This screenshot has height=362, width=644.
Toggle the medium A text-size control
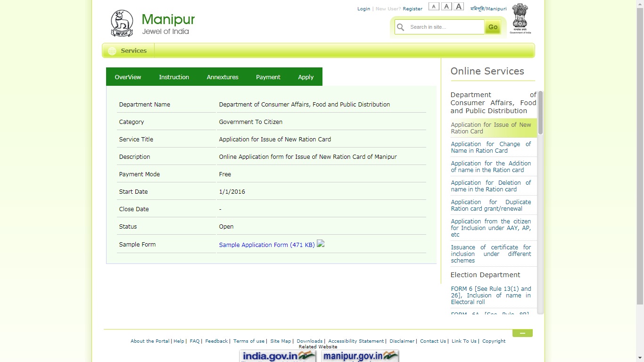pyautogui.click(x=446, y=6)
